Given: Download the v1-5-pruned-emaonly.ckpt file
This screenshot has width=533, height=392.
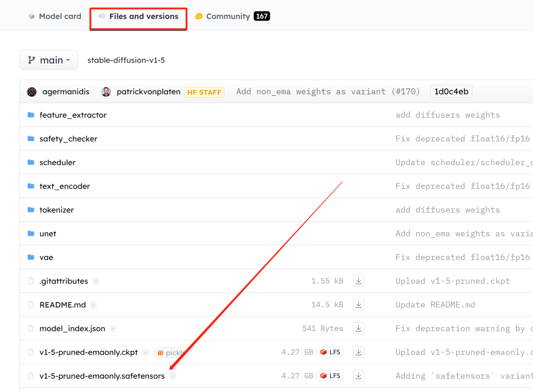Looking at the screenshot, I should tap(359, 353).
